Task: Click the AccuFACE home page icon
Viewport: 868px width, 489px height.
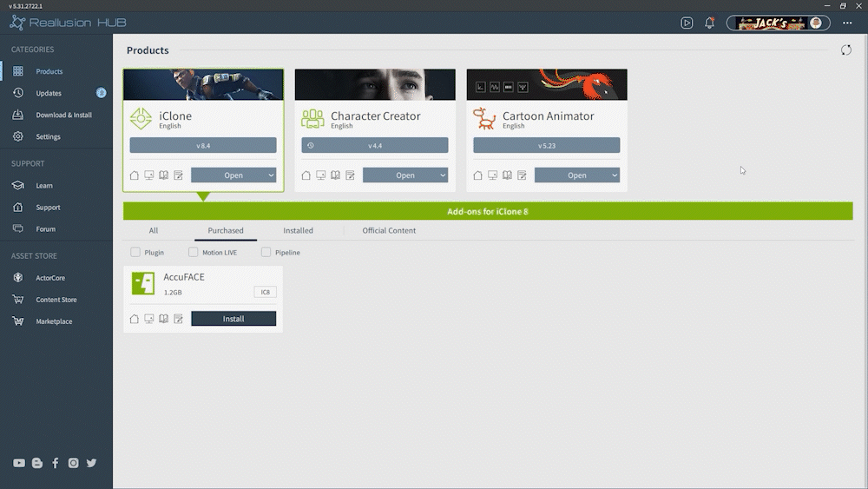Action: point(135,319)
